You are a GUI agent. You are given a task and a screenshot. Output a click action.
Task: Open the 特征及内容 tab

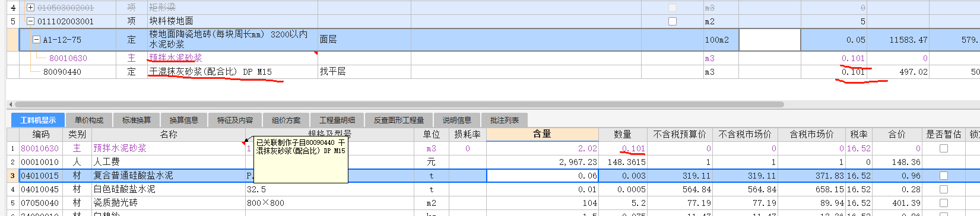point(235,120)
